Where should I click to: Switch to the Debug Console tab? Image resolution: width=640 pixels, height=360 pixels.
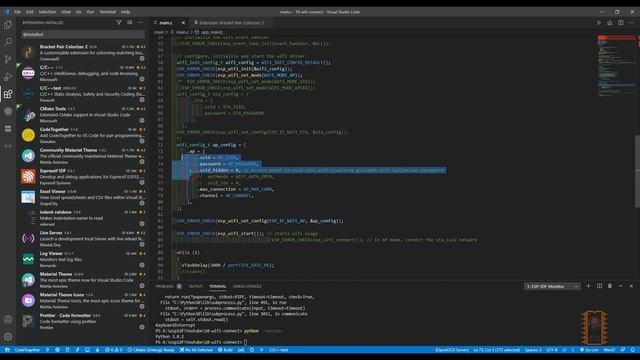point(247,287)
